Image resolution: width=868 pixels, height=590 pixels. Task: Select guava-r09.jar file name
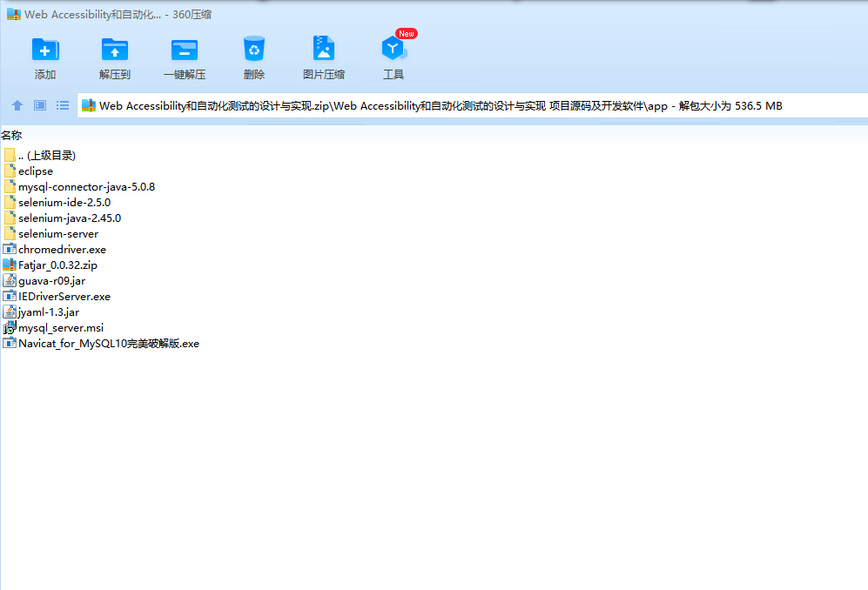tap(51, 280)
